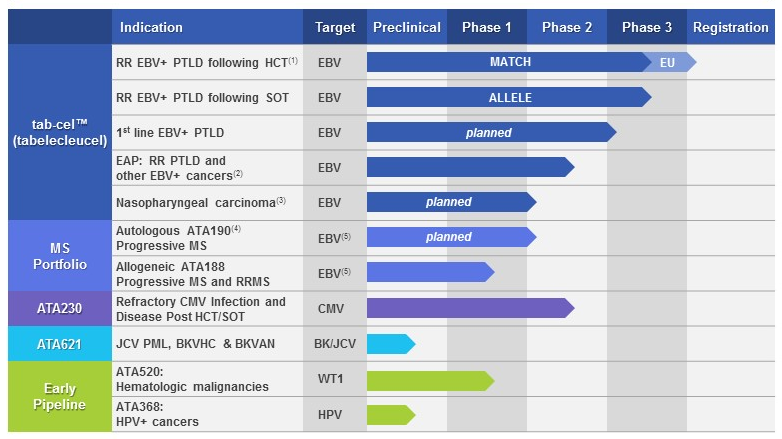Click the MS Portfolio category block
This screenshot has height=439, width=782.
tap(60, 256)
